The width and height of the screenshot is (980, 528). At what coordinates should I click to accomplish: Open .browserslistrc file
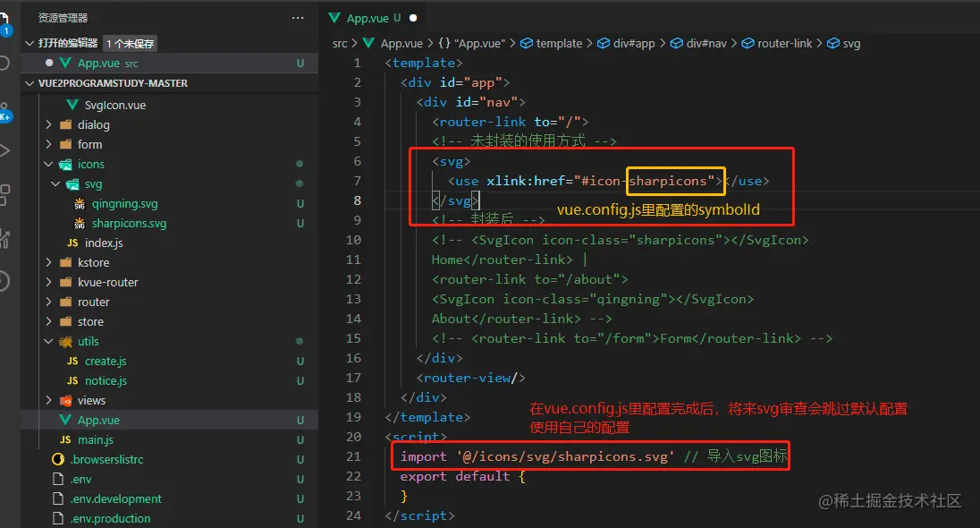click(106, 459)
